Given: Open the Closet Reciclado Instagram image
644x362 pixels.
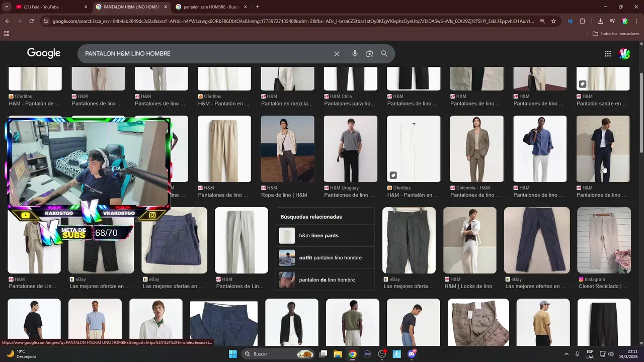Looking at the screenshot, I should (604, 240).
